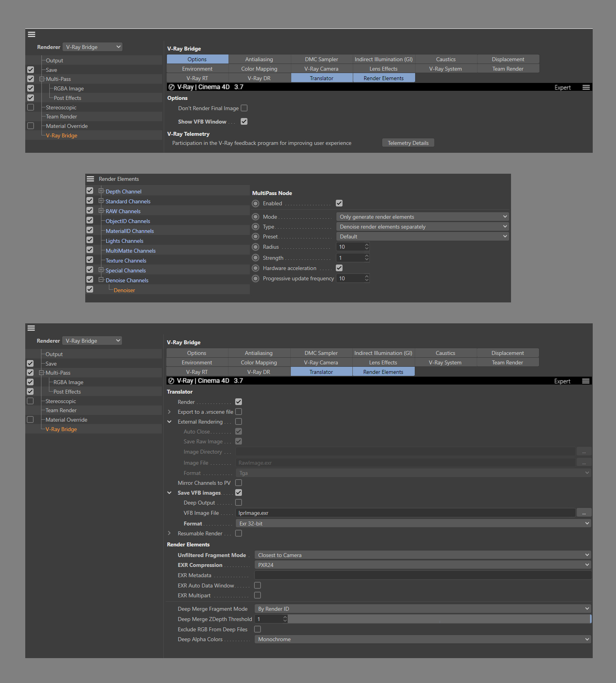This screenshot has width=616, height=683.
Task: Switch to Render Elements tab in bottom panel
Action: pyautogui.click(x=383, y=372)
